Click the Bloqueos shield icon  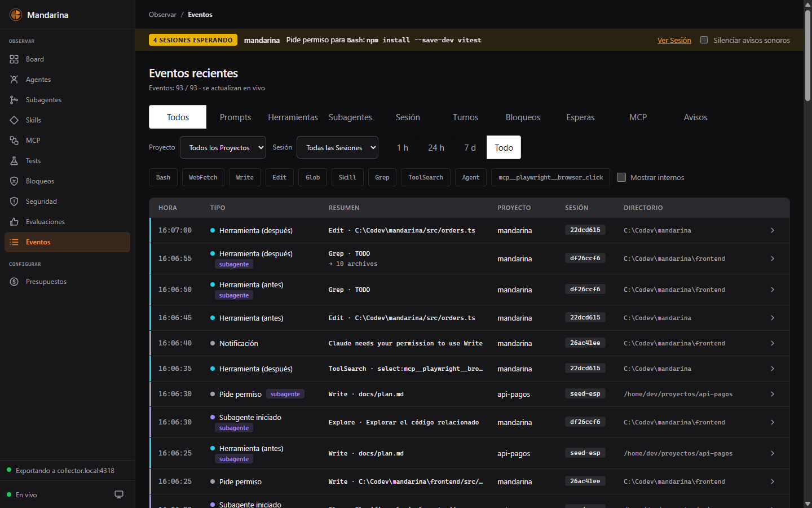pos(14,181)
